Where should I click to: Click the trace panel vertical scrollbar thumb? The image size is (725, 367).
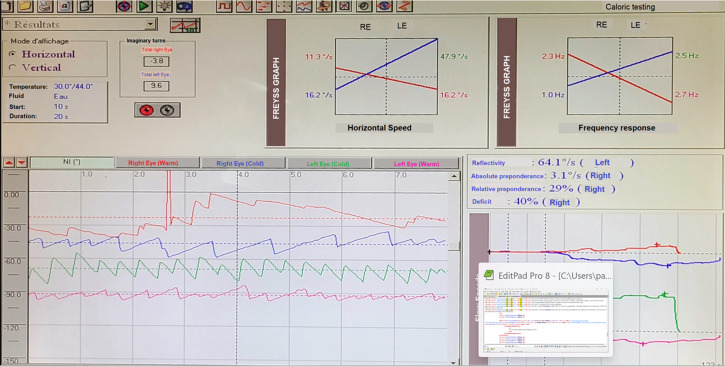[455, 246]
